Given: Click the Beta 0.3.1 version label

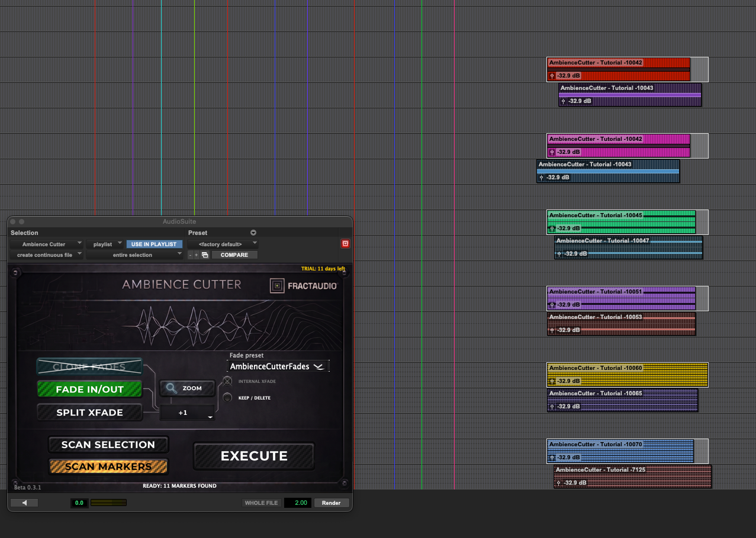Looking at the screenshot, I should [28, 487].
